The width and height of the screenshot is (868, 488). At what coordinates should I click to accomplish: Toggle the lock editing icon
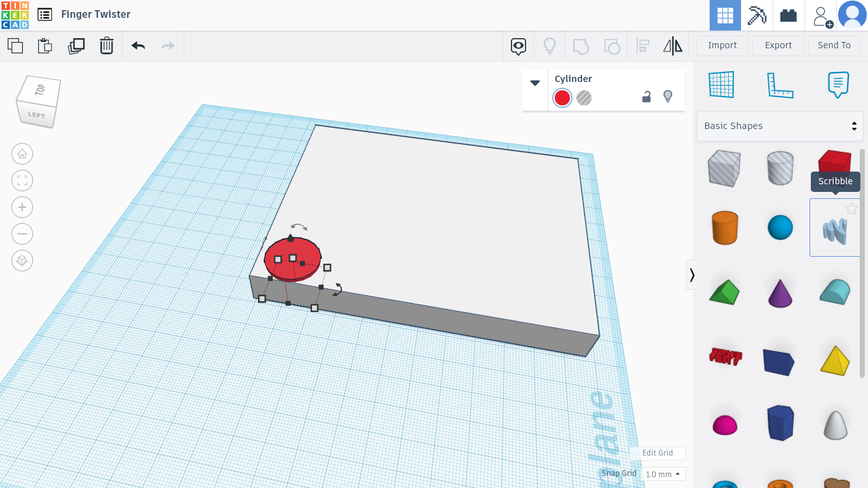646,97
